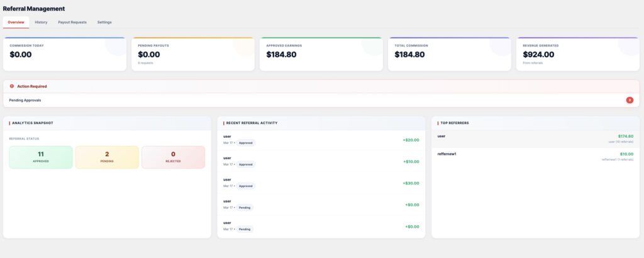Select top referrer user with $174.80
The width and height of the screenshot is (644, 258).
pyautogui.click(x=535, y=138)
